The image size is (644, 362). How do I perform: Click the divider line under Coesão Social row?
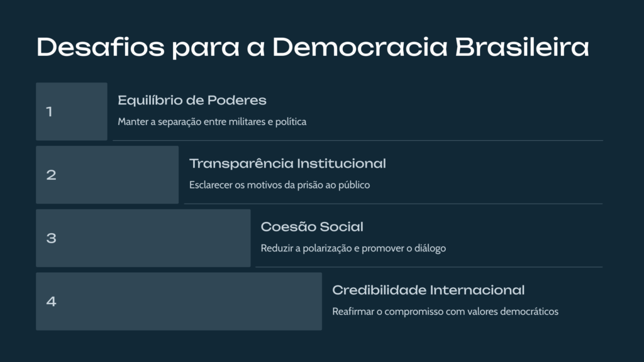[429, 266]
